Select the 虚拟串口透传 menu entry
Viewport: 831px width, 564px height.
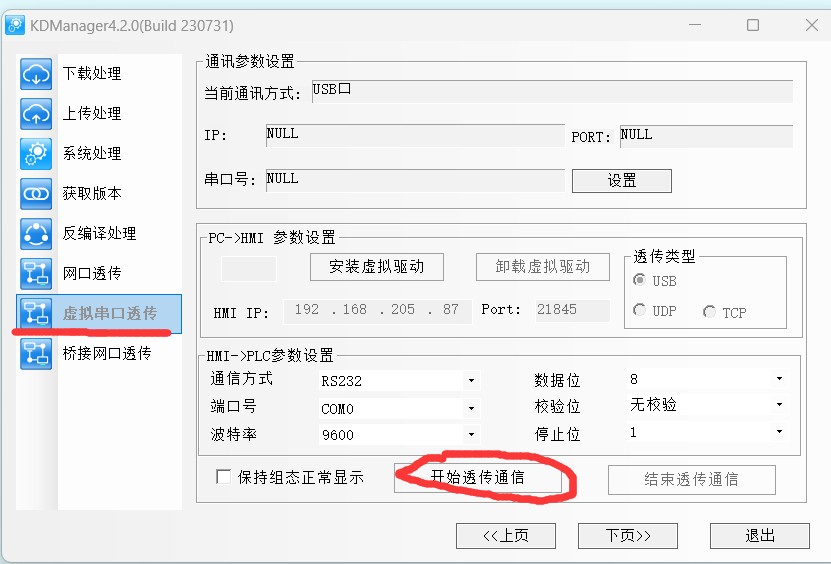tap(99, 314)
